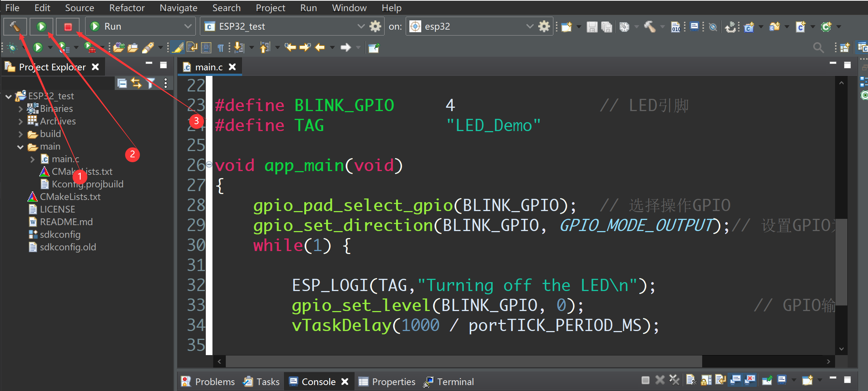
Task: Open the Navigate menu
Action: pyautogui.click(x=178, y=7)
